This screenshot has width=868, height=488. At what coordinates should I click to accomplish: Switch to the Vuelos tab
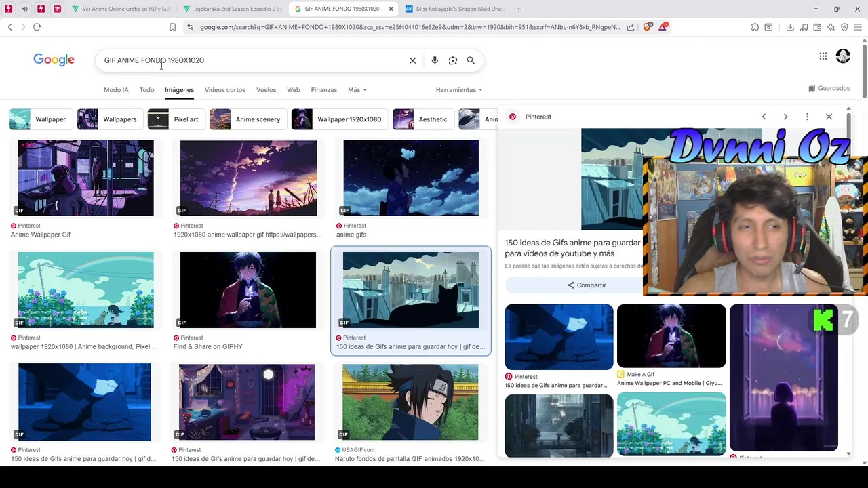[266, 89]
